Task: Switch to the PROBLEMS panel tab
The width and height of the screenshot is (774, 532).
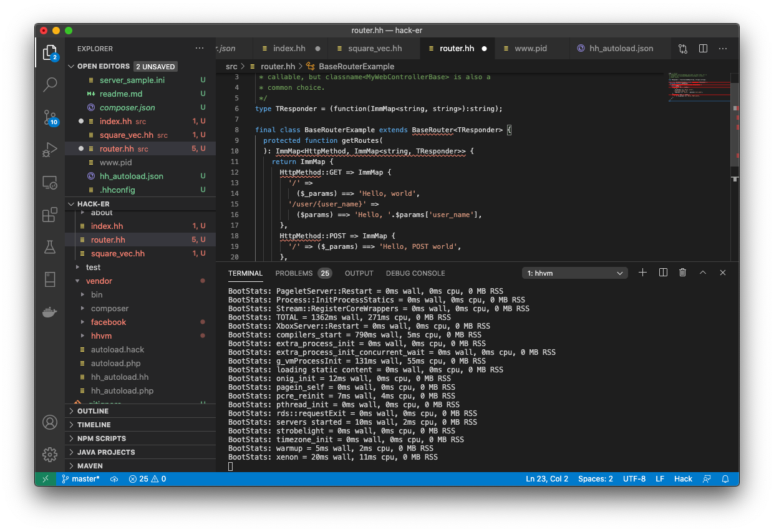Action: click(294, 273)
